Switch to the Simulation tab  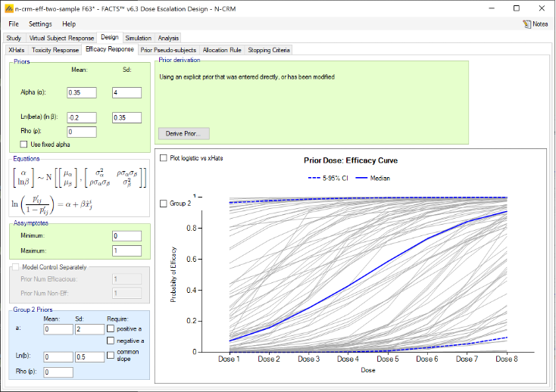coord(138,38)
